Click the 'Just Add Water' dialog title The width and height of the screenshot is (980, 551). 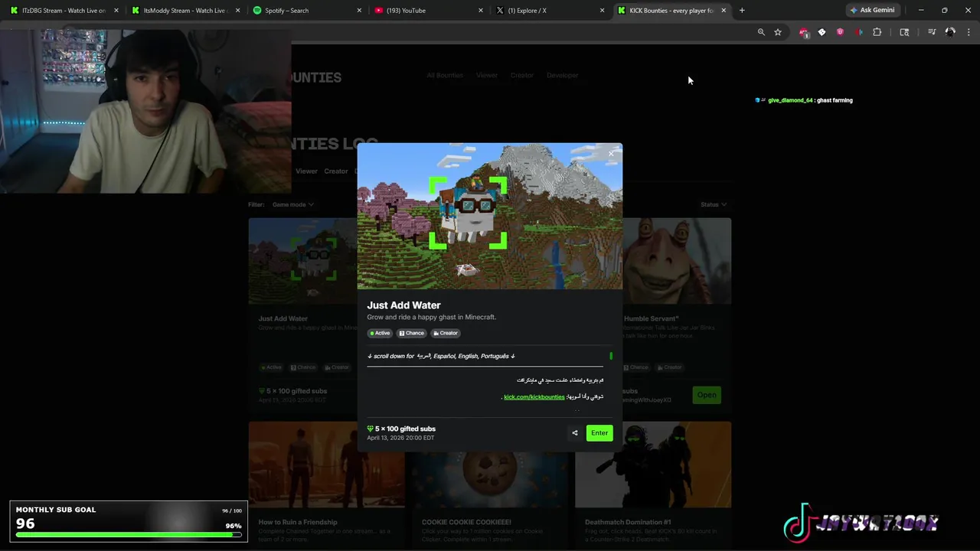tap(403, 305)
